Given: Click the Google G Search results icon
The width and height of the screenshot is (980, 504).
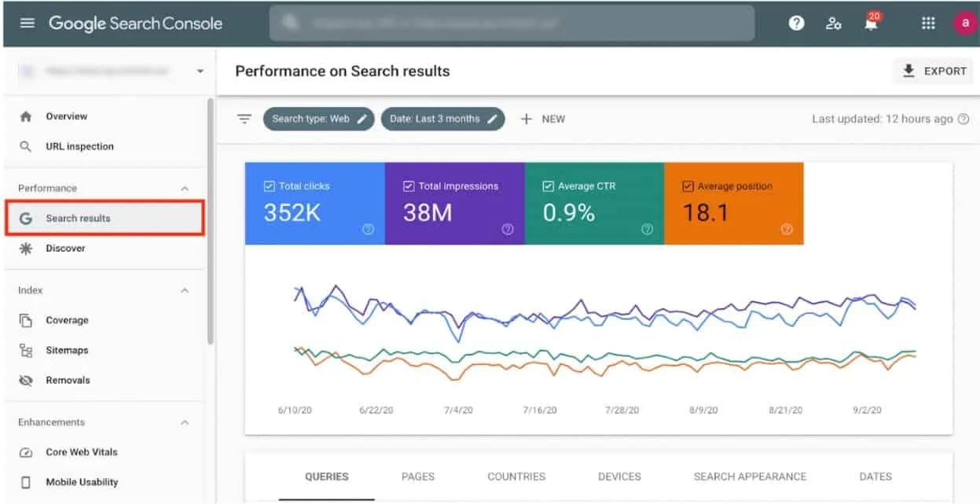Looking at the screenshot, I should [26, 219].
